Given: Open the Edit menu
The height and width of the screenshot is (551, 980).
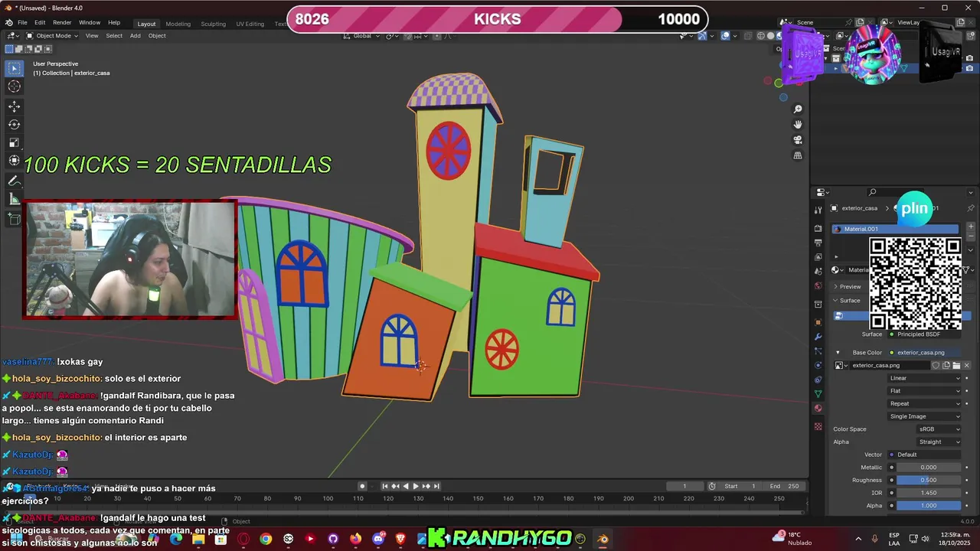Looking at the screenshot, I should 40,23.
